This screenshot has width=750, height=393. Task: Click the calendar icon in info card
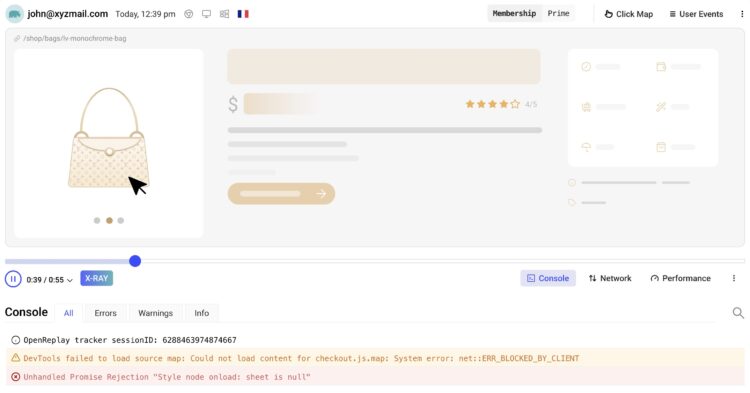click(661, 147)
